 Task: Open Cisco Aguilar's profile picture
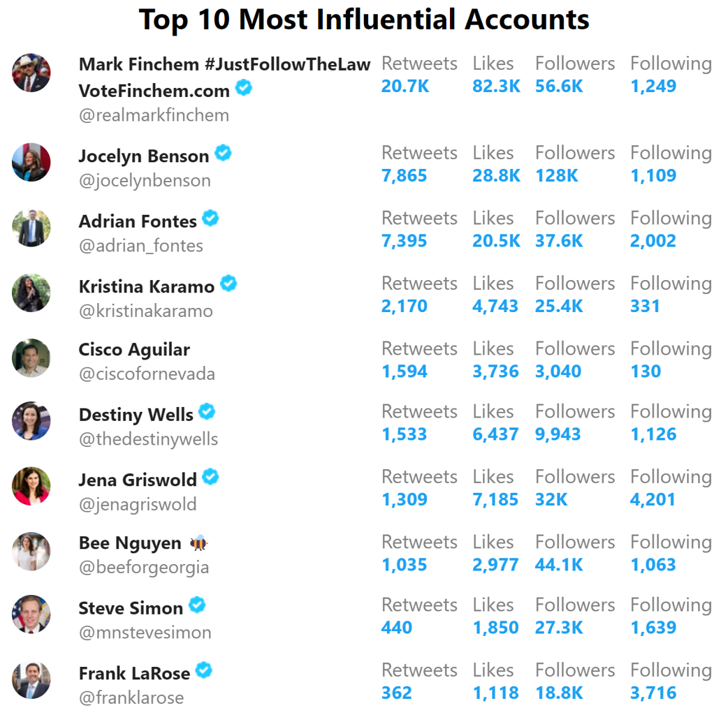click(31, 357)
